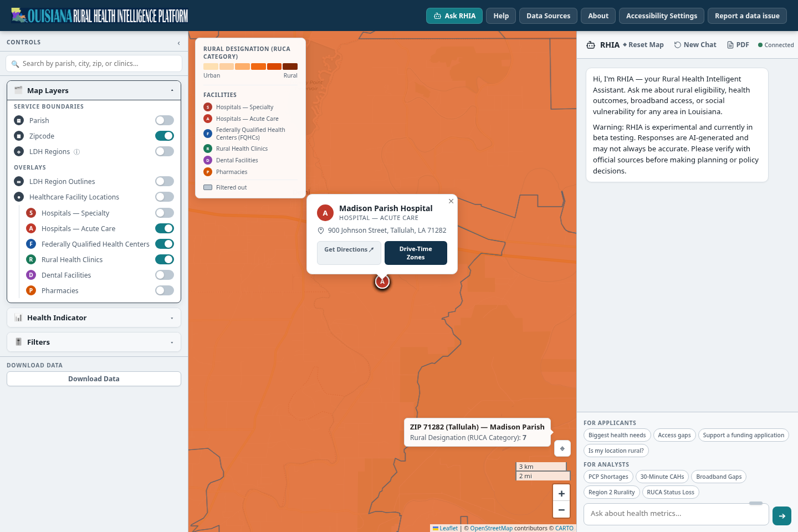Viewport: 798px width, 532px height.
Task: Turn on LDH Regions toggle
Action: tap(165, 151)
